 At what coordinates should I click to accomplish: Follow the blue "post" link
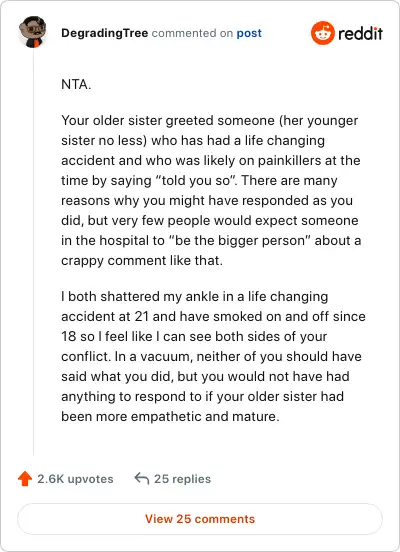(249, 33)
